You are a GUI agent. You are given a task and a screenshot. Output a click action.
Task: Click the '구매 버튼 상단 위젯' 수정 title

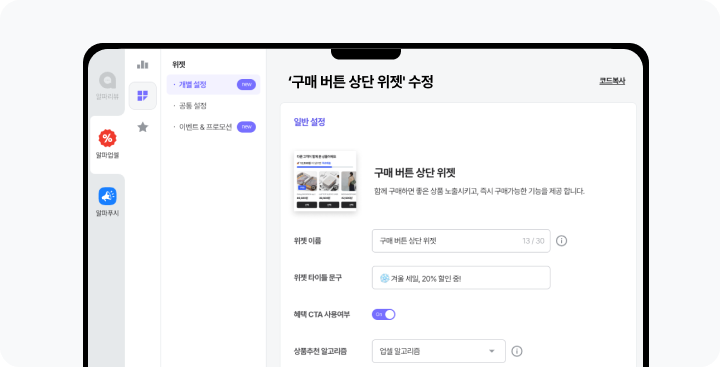click(x=360, y=82)
